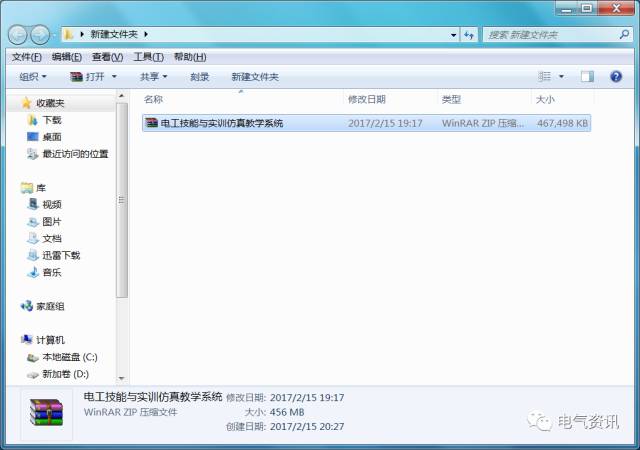The height and width of the screenshot is (450, 640).
Task: Click the Forward navigation arrow
Action: tap(40, 35)
